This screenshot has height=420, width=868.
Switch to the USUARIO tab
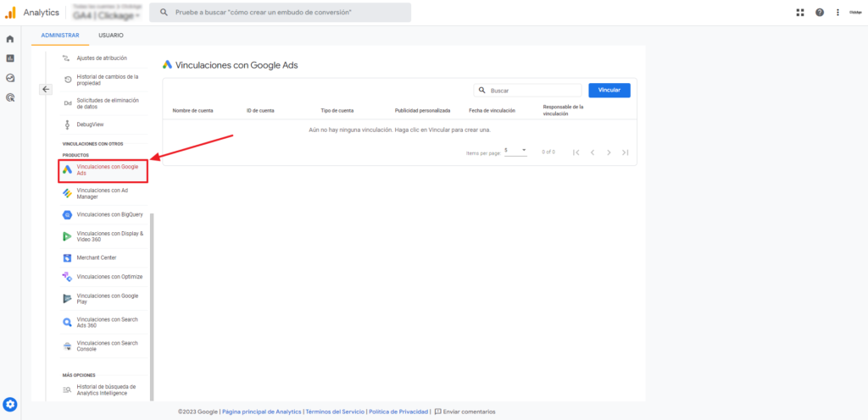(111, 36)
